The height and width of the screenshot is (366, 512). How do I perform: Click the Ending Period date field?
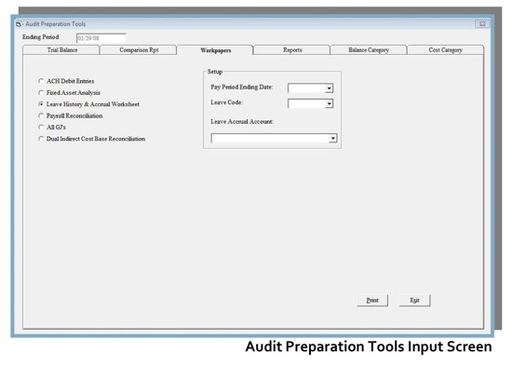click(x=101, y=38)
